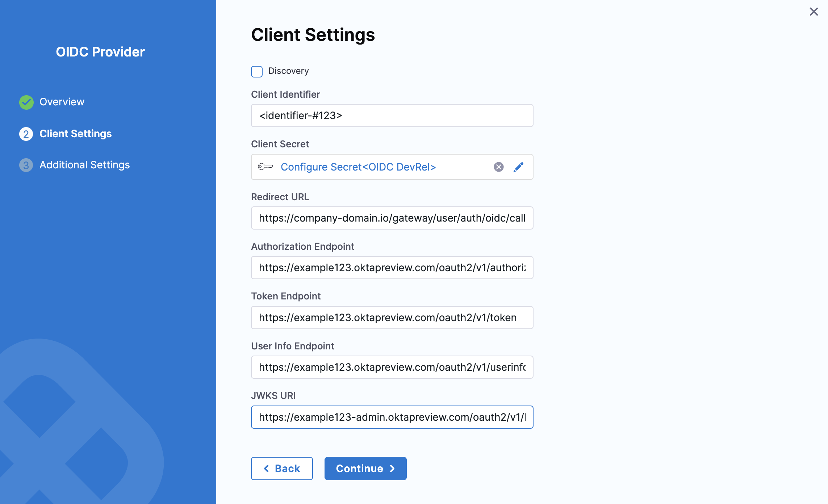Go to the Overview step

coord(62,102)
